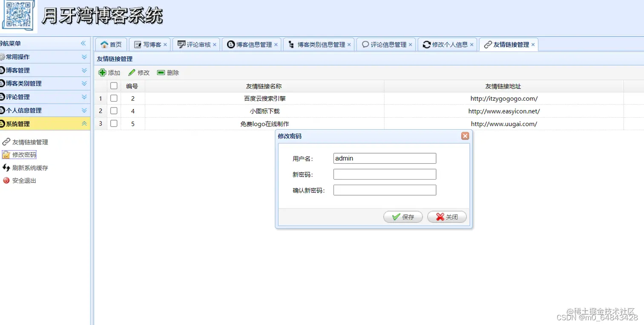644x325 pixels.
Task: Focus the 新密码 input field
Action: pos(385,174)
